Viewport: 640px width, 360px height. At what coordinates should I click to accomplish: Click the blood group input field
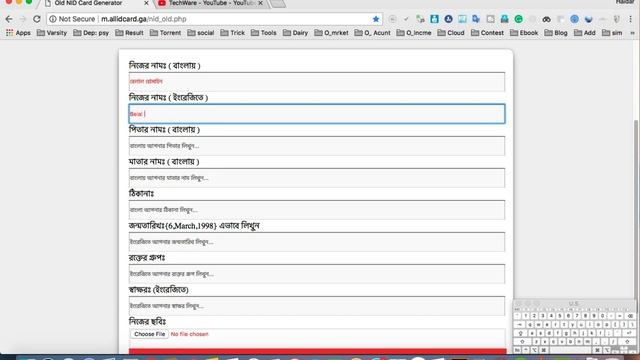317,274
